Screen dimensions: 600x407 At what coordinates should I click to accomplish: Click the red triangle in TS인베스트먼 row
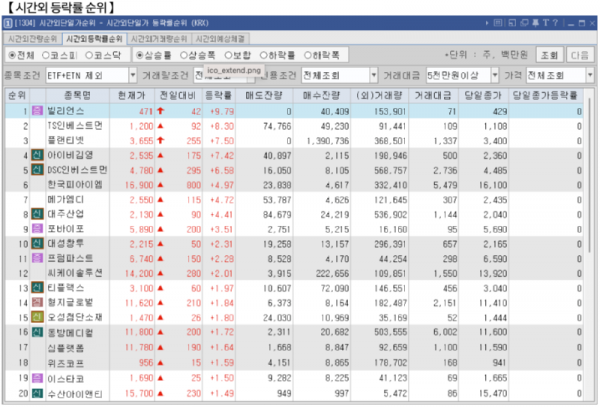coord(161,126)
